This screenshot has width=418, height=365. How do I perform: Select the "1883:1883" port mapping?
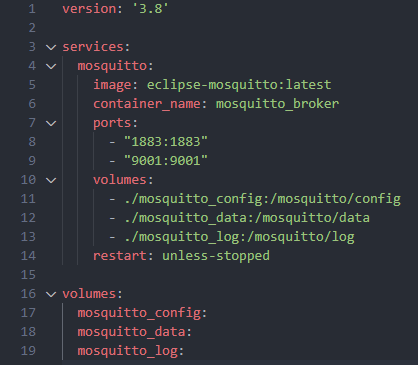(x=166, y=142)
